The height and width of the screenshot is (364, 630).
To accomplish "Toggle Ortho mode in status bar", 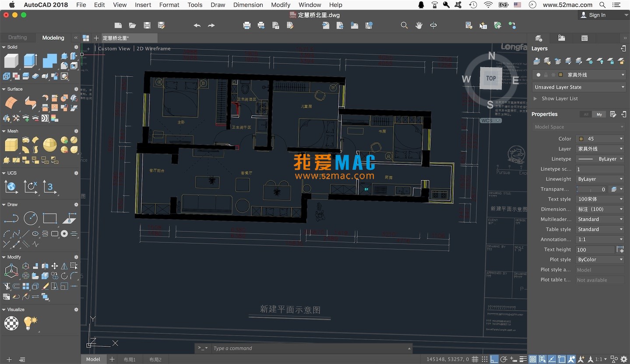I will coord(494,360).
